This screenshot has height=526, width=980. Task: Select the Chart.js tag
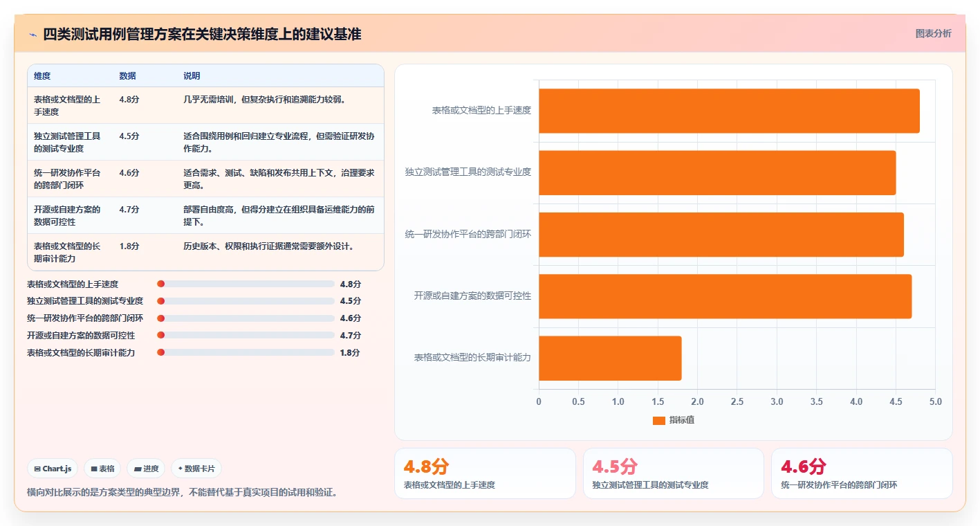(x=53, y=469)
